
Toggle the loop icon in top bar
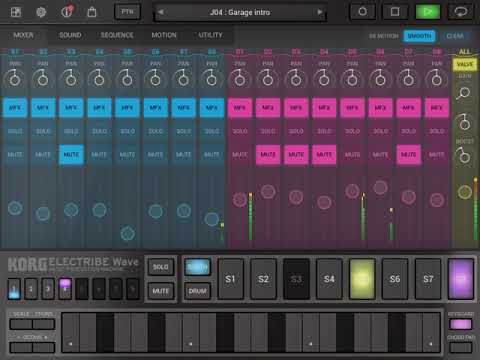point(461,12)
